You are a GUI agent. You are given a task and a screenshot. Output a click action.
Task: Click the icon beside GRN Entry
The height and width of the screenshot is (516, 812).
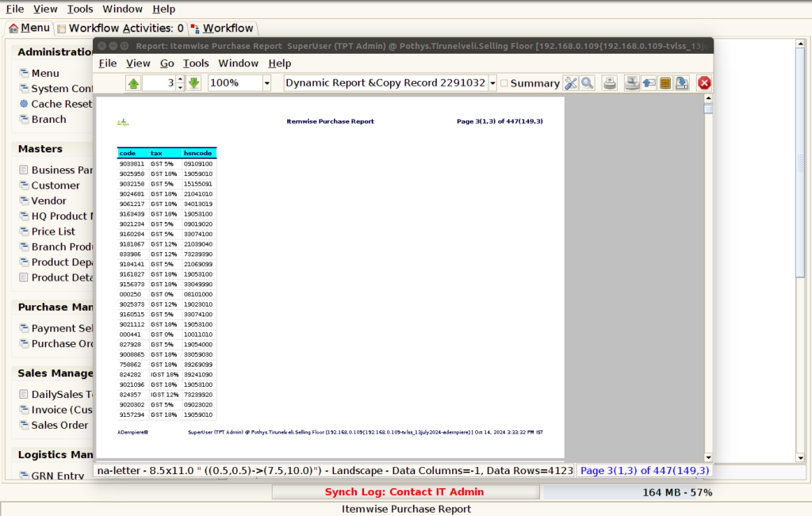24,475
